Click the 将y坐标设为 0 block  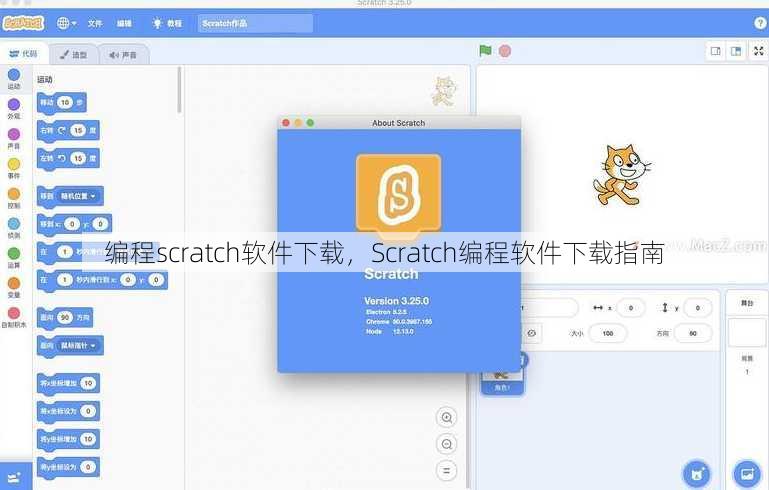click(68, 467)
